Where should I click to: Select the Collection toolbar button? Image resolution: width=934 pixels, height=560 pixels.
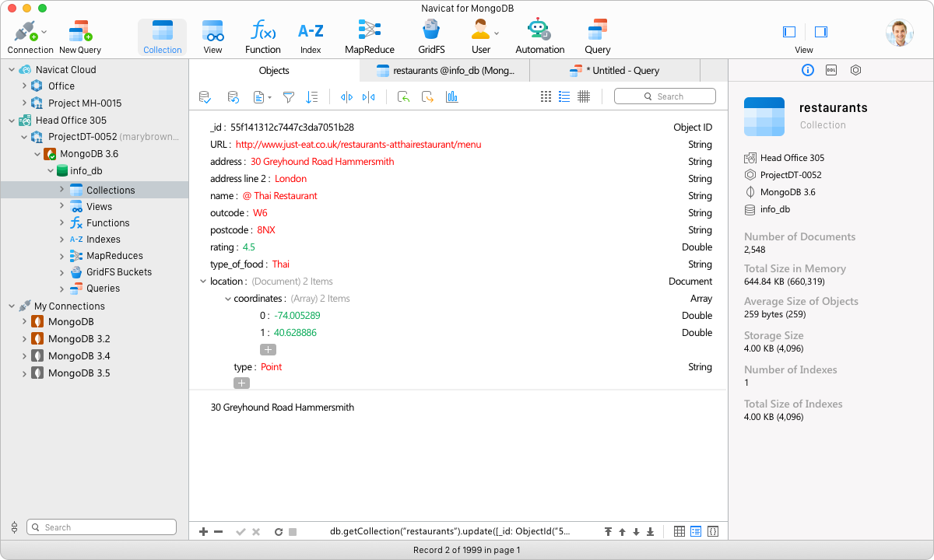coord(163,37)
